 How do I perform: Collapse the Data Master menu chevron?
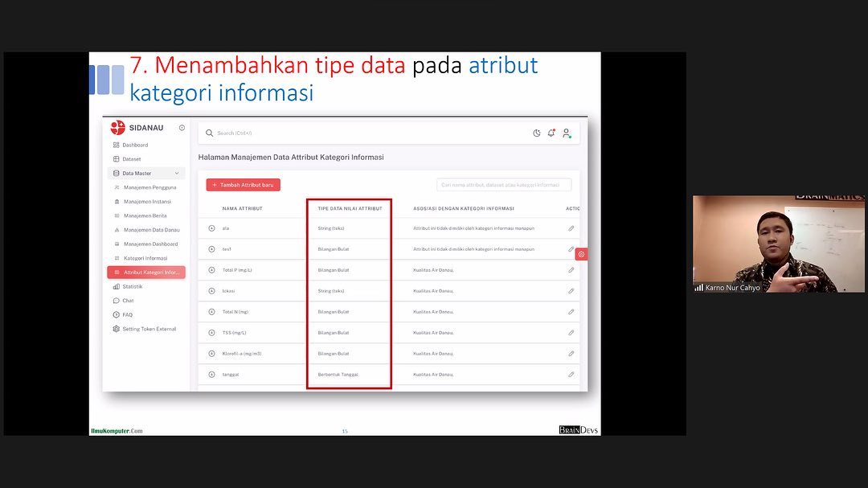point(177,174)
